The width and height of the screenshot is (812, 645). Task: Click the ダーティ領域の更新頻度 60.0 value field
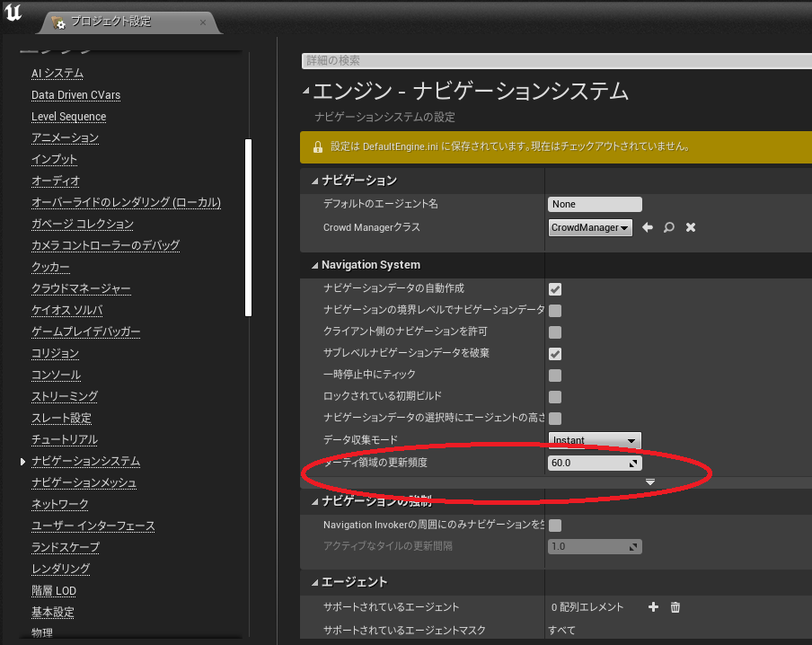click(588, 464)
